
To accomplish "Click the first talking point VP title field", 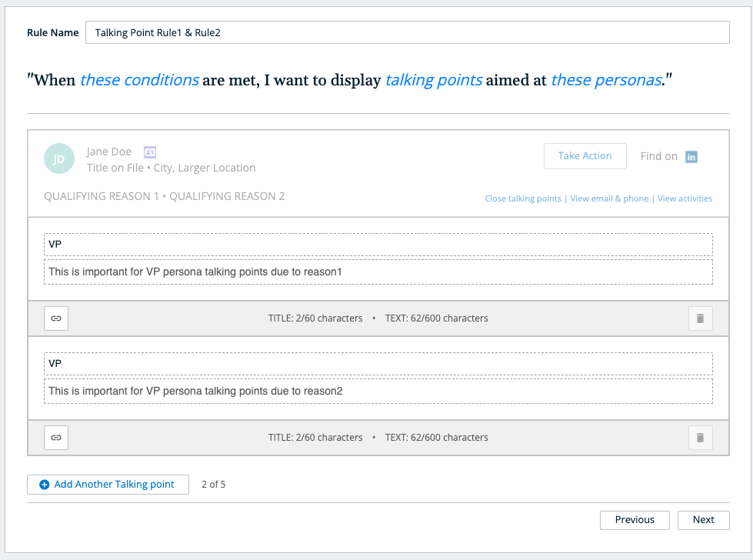I will point(378,245).
